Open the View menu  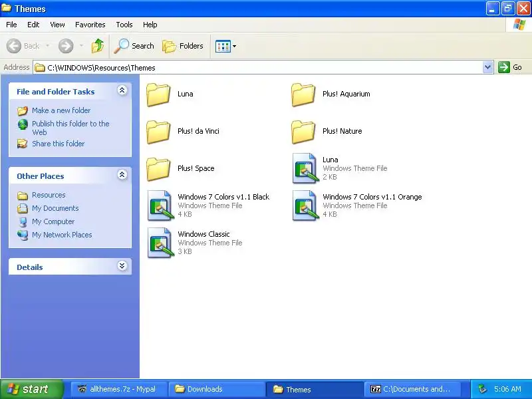pyautogui.click(x=57, y=25)
